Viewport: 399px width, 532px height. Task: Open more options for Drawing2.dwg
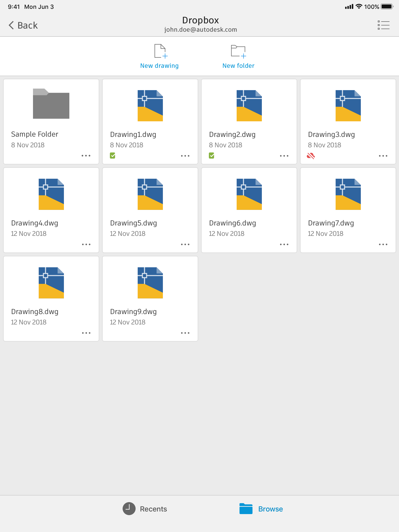(284, 156)
